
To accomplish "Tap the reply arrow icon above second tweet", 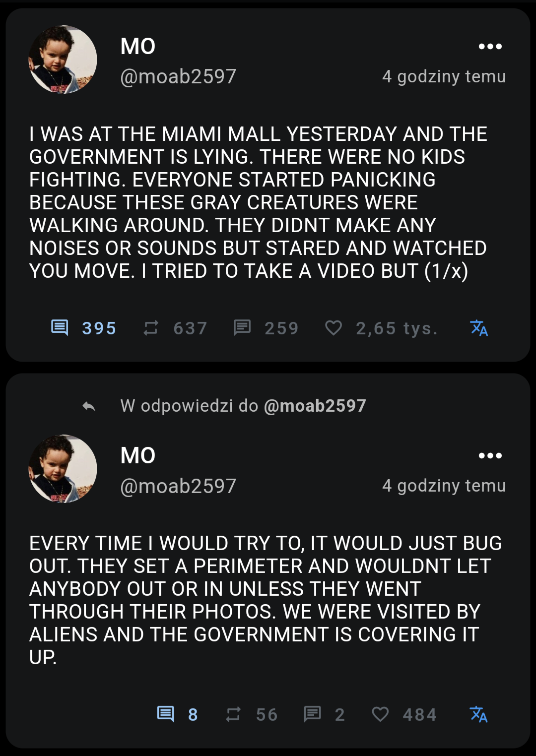I will (x=89, y=406).
